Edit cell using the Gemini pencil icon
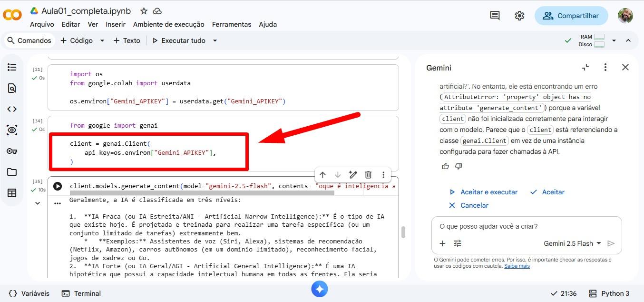 pos(353,175)
